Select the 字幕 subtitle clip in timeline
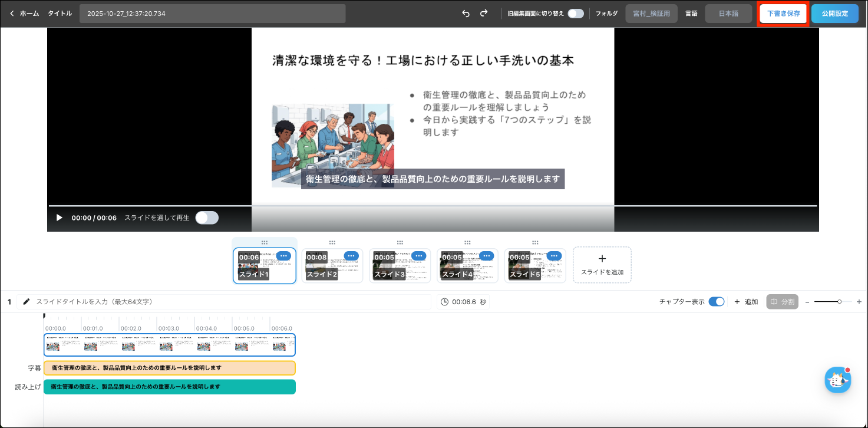This screenshot has height=428, width=868. coord(170,368)
